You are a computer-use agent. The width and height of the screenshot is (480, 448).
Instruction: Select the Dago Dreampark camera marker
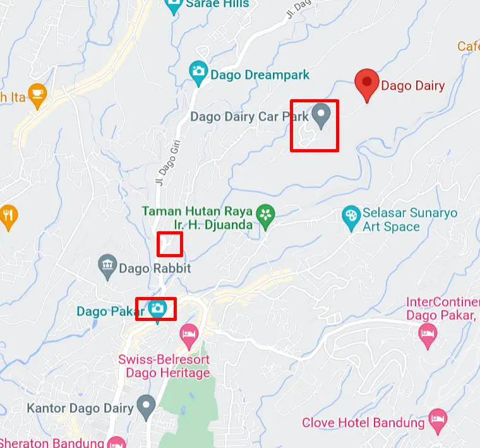tap(198, 74)
